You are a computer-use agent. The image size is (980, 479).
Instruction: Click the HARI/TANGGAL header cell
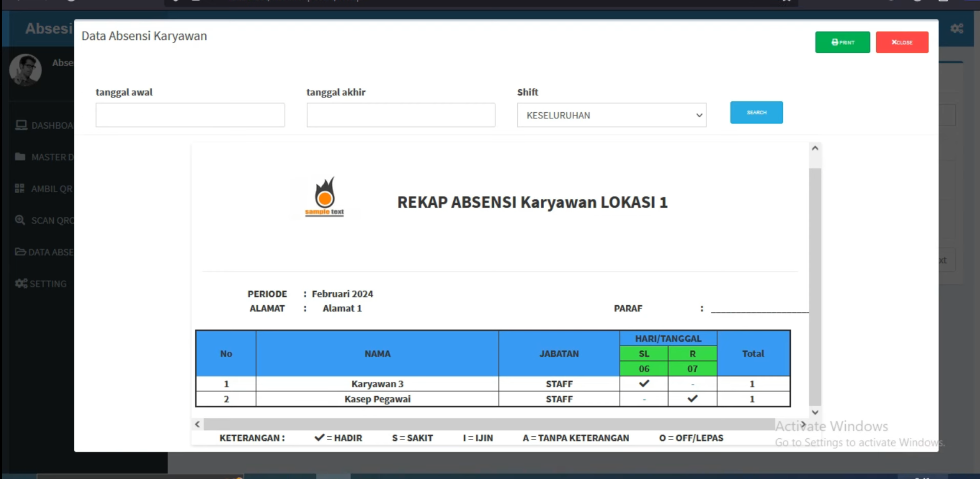[668, 338]
